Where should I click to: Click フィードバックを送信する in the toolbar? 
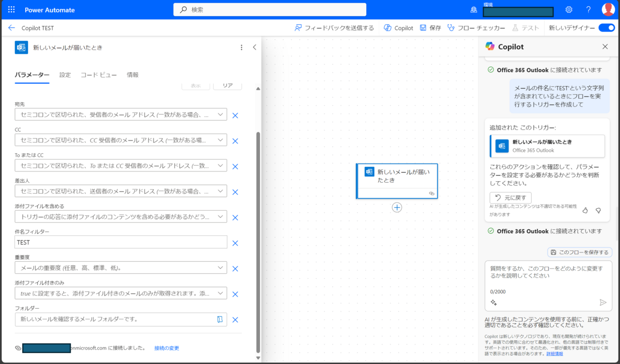pyautogui.click(x=334, y=28)
